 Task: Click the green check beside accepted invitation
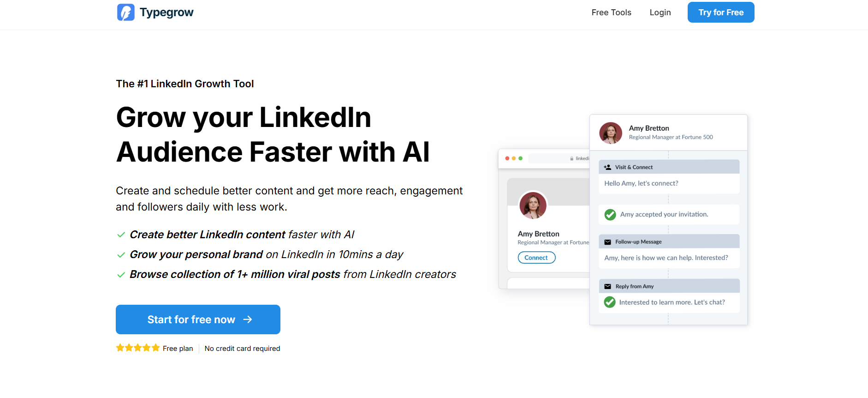pyautogui.click(x=610, y=214)
